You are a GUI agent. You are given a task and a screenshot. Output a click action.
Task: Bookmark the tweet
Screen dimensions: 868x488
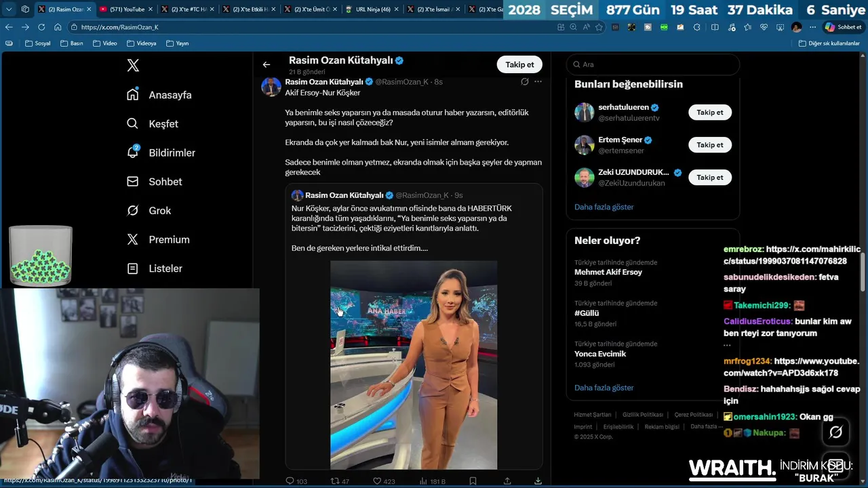(473, 481)
